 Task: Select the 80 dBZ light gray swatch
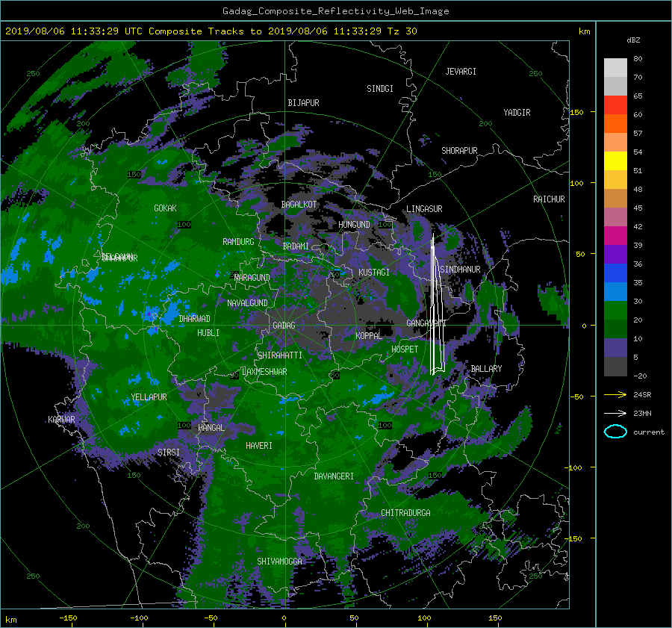(615, 67)
